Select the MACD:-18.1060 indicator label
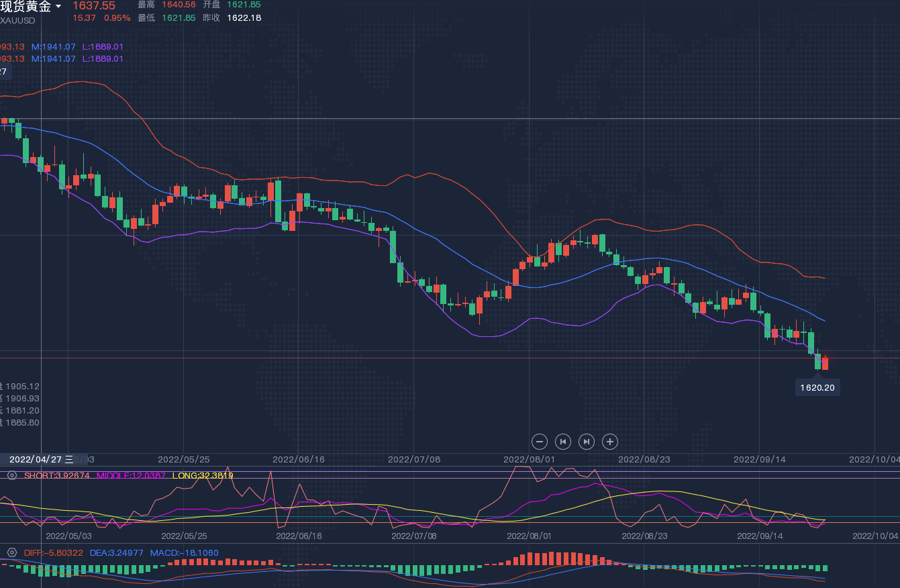Viewport: 900px width, 588px height. pos(184,553)
